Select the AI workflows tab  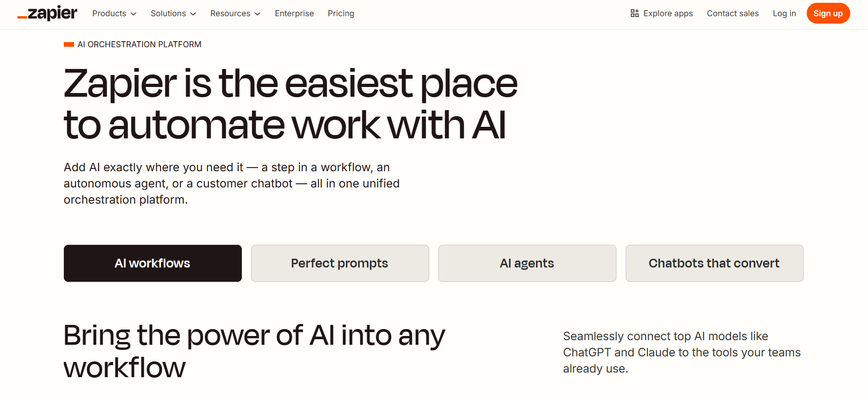coord(153,263)
